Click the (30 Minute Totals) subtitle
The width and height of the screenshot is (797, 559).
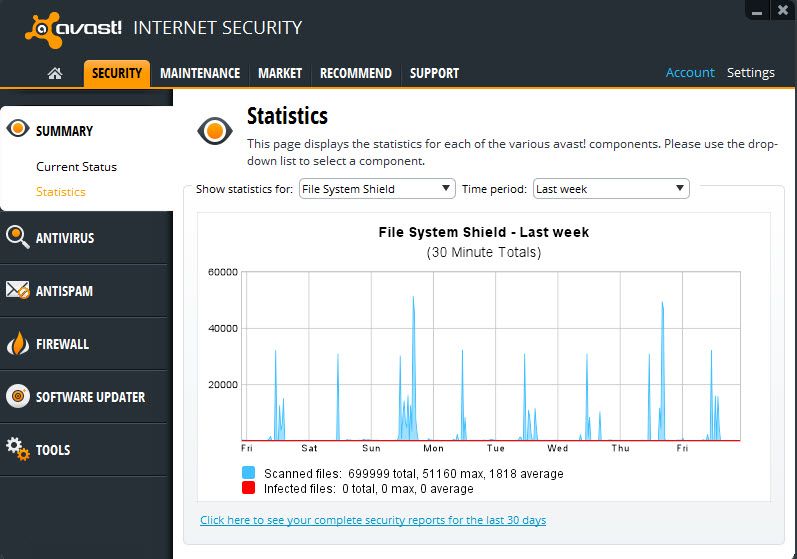(x=483, y=252)
